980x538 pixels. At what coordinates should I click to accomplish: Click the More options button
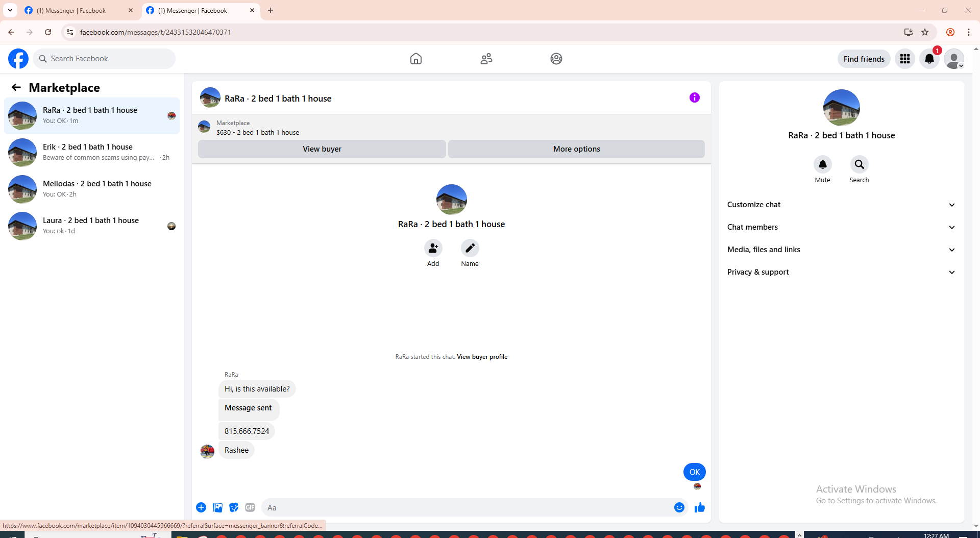[576, 149]
